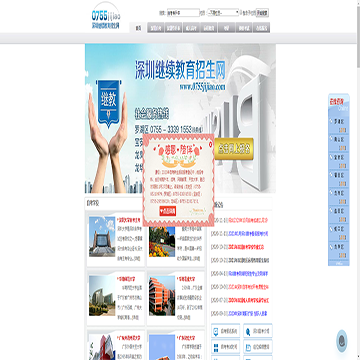Select the 首页 home tab

[x=138, y=28]
